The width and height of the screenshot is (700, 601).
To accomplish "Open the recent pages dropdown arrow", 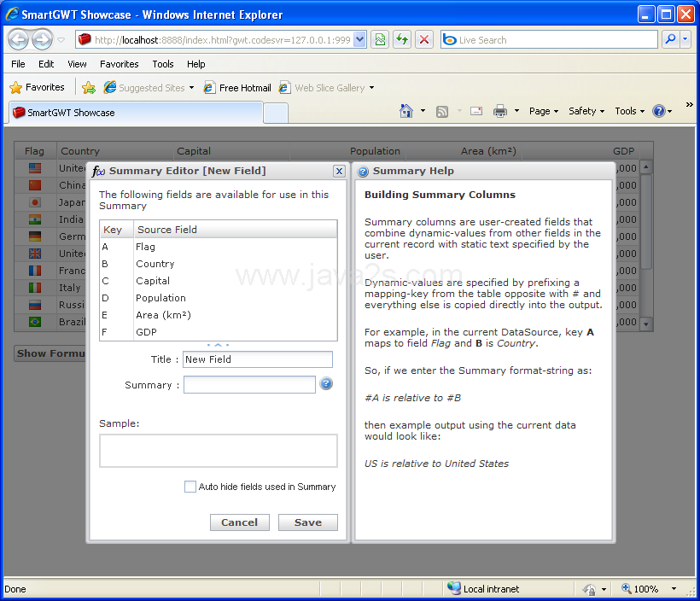I will (61, 40).
